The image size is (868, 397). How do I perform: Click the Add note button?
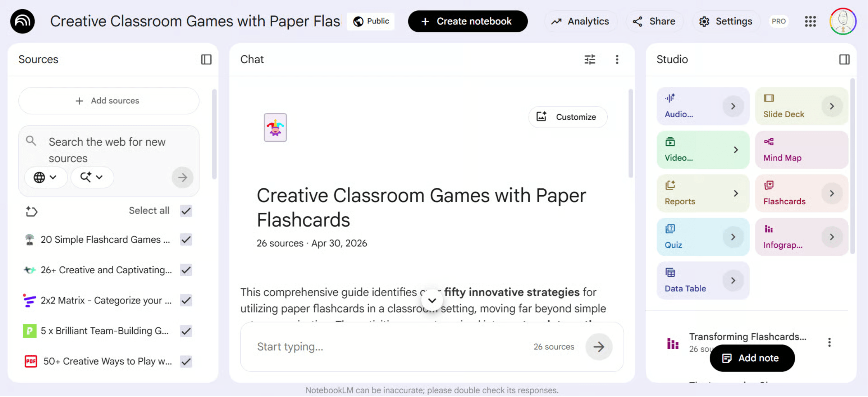(752, 358)
